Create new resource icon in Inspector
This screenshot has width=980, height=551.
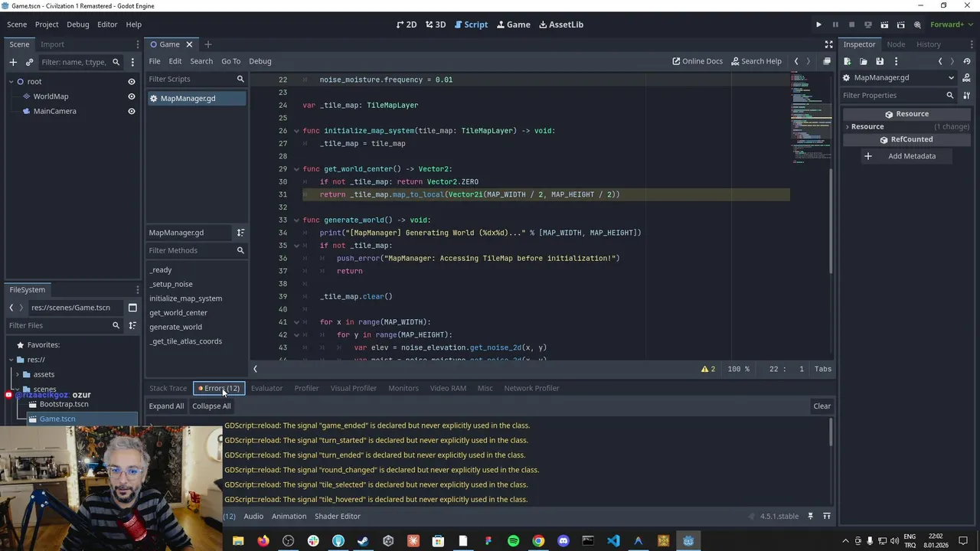(848, 61)
